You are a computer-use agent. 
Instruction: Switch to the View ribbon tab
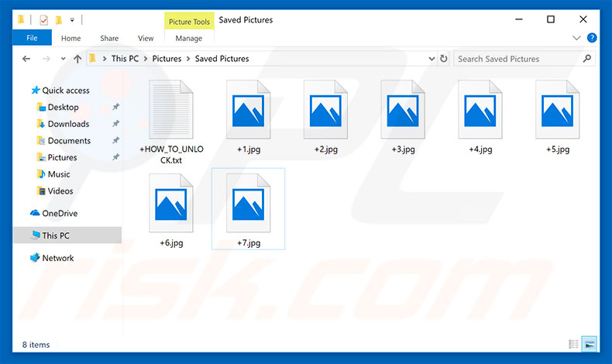[146, 38]
